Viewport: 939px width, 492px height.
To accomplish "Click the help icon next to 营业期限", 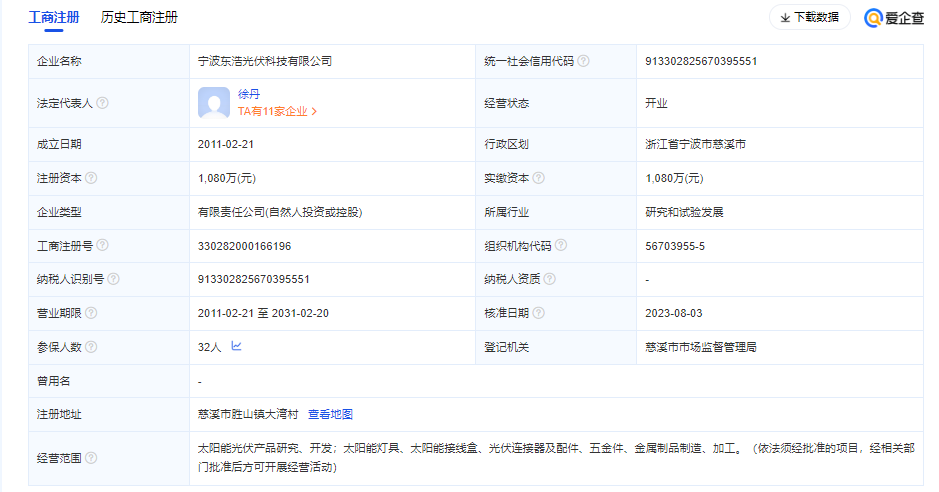I will [x=91, y=313].
